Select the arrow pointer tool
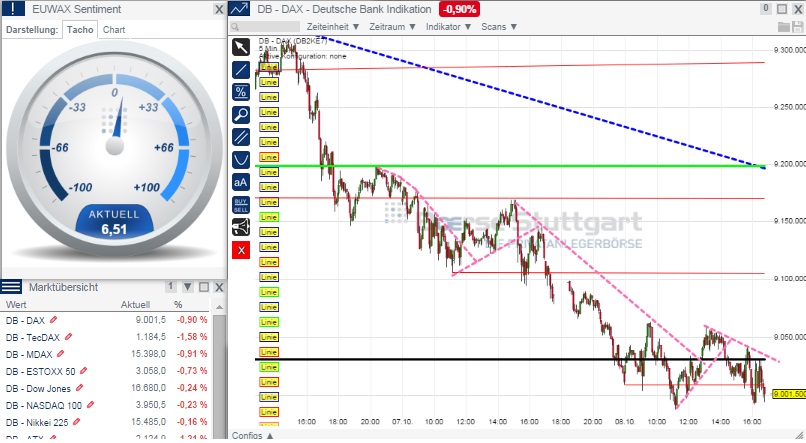Image resolution: width=806 pixels, height=443 pixels. (x=241, y=47)
